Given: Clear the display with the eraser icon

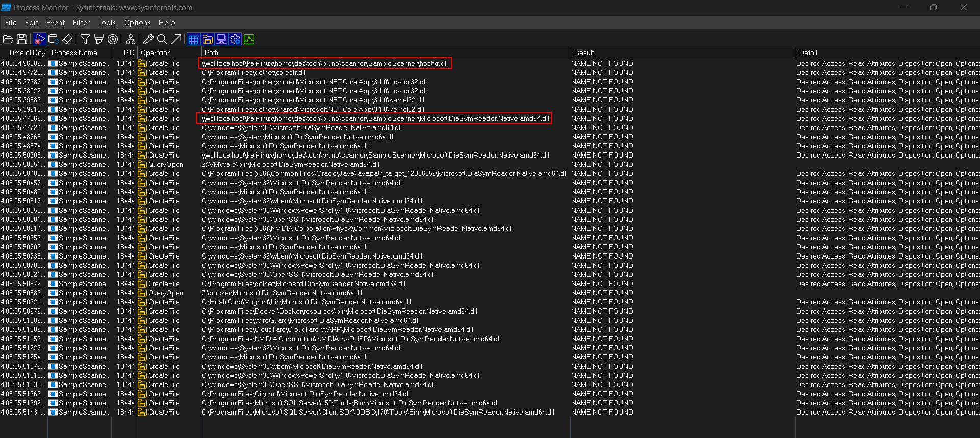Looking at the screenshot, I should [67, 39].
